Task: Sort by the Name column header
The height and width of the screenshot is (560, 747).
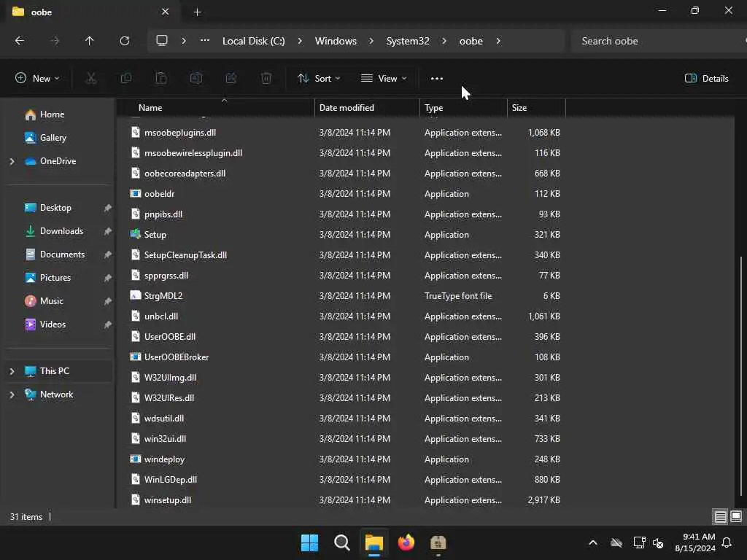Action: click(x=216, y=108)
